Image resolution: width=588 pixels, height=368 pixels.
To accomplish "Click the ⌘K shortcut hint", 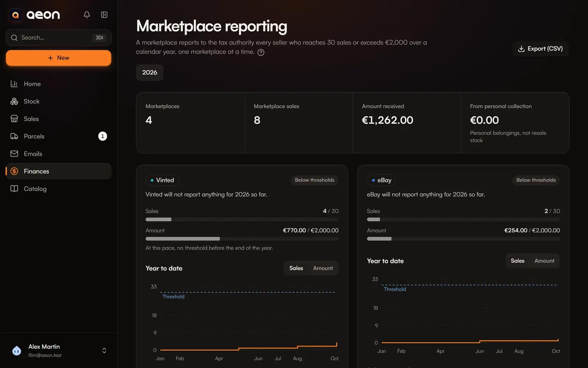I will point(100,38).
